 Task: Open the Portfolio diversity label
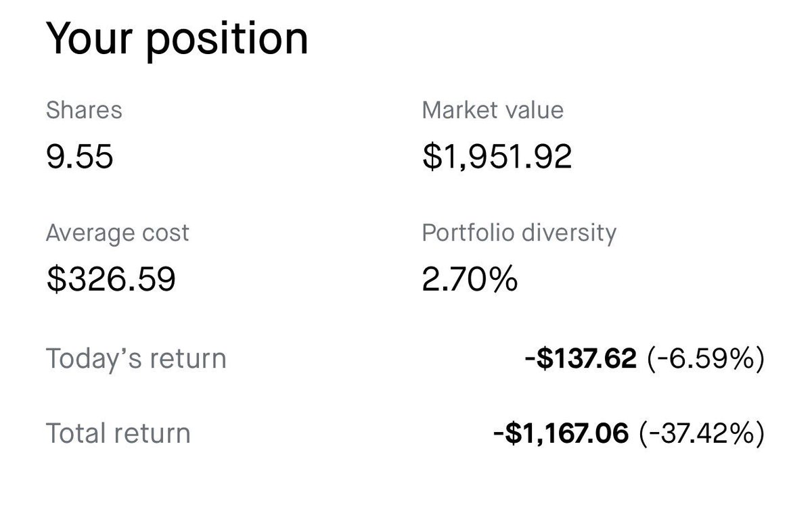(x=519, y=233)
